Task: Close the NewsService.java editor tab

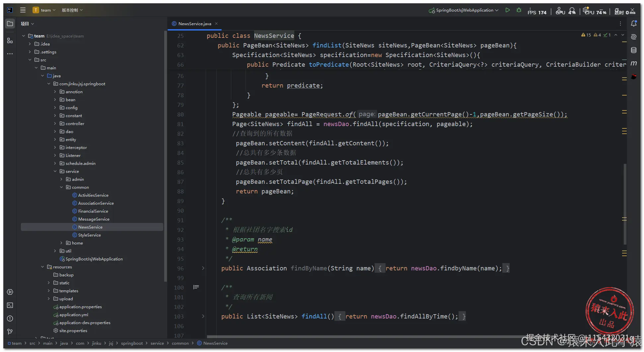Action: point(216,24)
